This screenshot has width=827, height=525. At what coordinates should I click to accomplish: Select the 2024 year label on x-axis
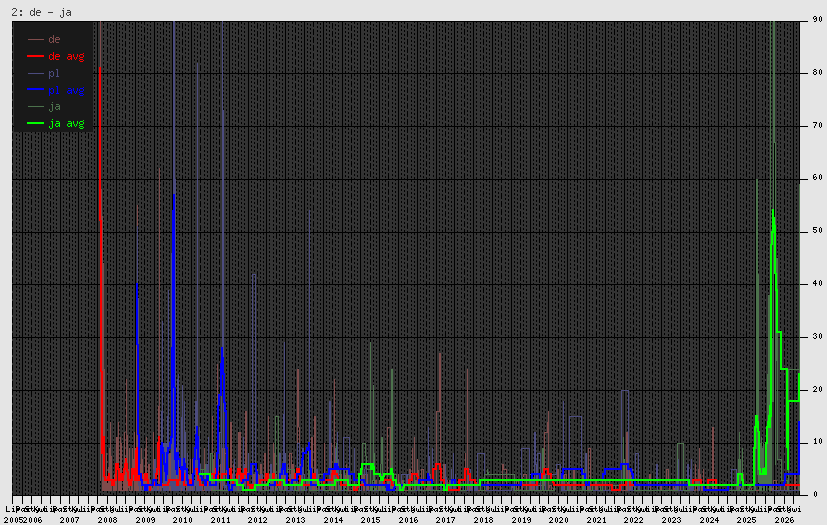coord(709,520)
